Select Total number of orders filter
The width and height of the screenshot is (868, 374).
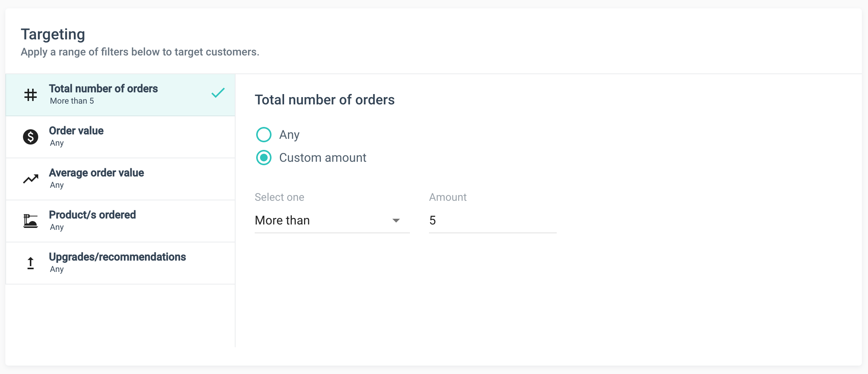120,95
